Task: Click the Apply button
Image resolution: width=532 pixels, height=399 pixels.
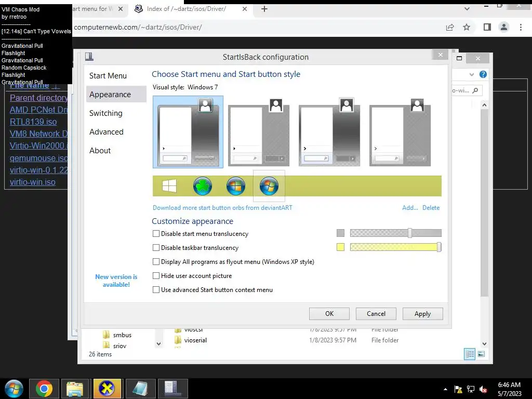Action: click(422, 314)
